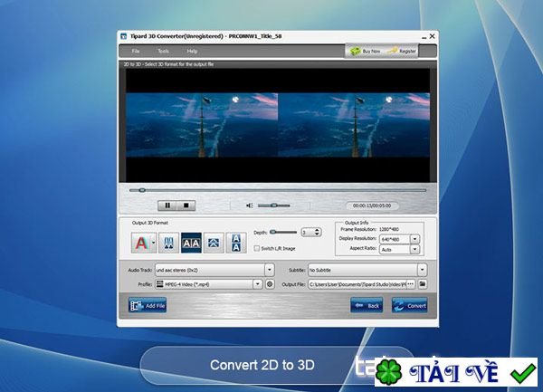The width and height of the screenshot is (543, 392).
Task: Open the Subtitle dropdown list
Action: (422, 269)
